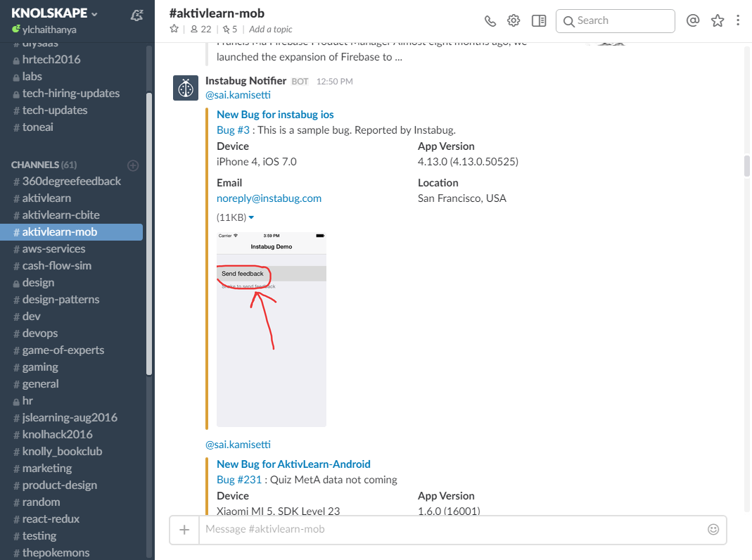The width and height of the screenshot is (752, 560).
Task: Open New Bug for AktivLearn-Android link
Action: tap(293, 464)
